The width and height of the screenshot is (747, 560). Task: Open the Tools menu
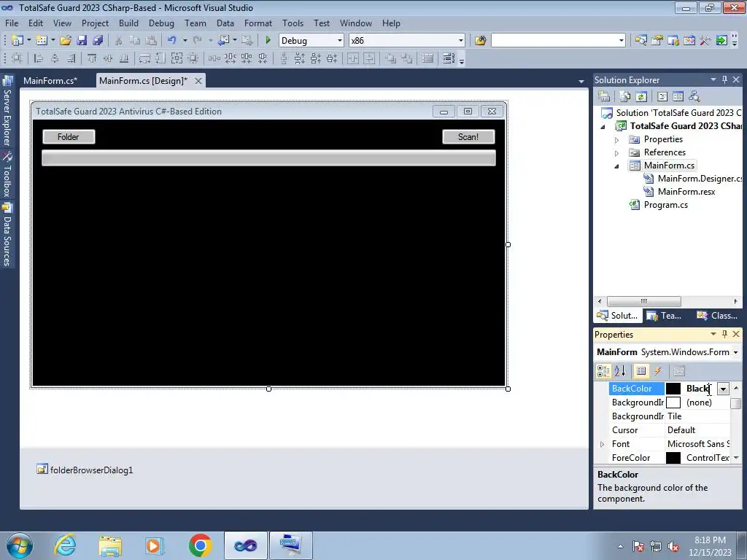click(x=293, y=23)
